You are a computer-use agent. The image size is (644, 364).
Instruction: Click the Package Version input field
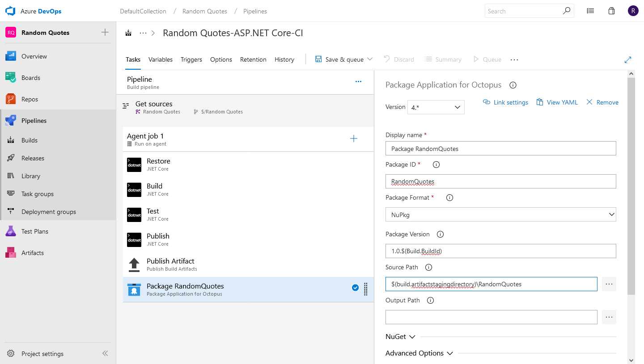500,251
